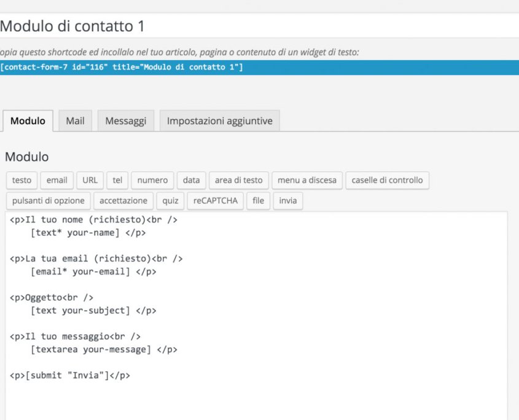
Task: Add a URL field tag
Action: pyautogui.click(x=90, y=180)
